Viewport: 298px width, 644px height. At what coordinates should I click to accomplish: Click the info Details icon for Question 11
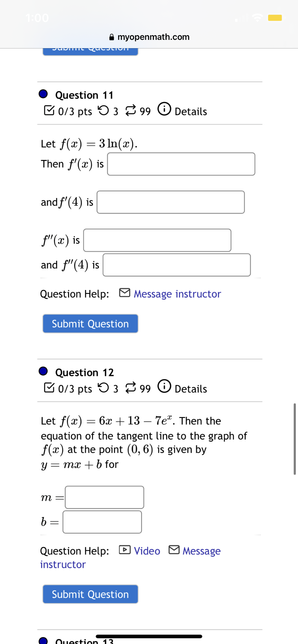point(164,110)
